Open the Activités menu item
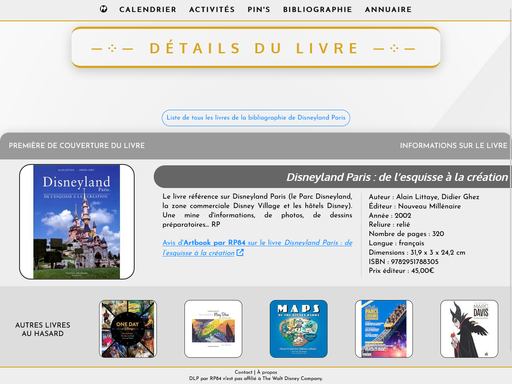Image resolution: width=512 pixels, height=384 pixels. click(x=212, y=10)
